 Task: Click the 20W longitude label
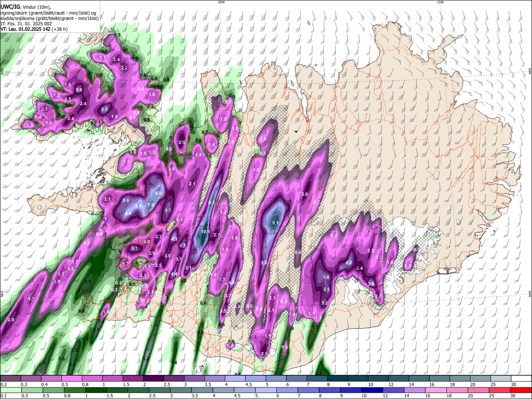tap(221, 2)
